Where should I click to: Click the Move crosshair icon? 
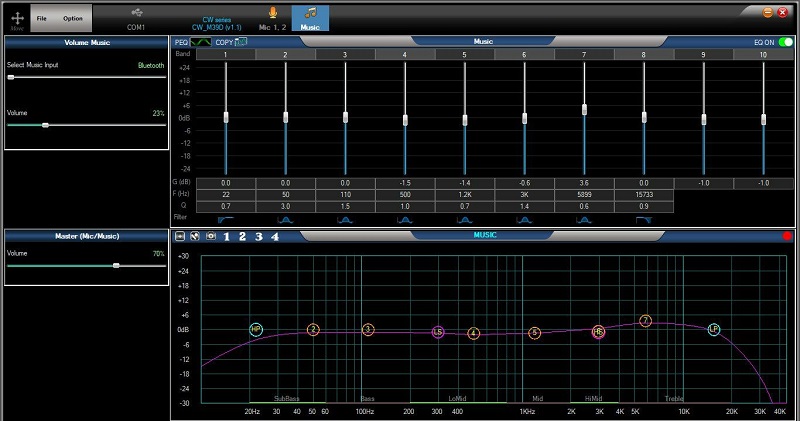[15, 16]
